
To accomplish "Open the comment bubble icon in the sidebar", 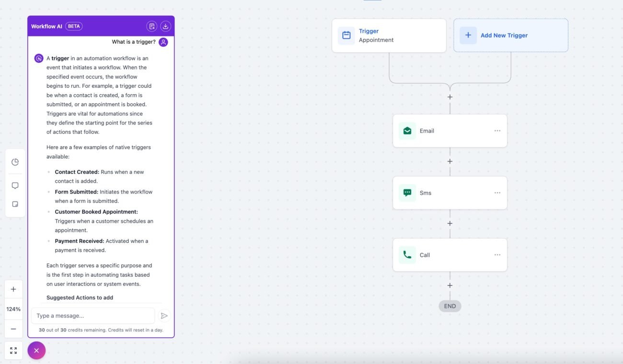I will pyautogui.click(x=15, y=185).
